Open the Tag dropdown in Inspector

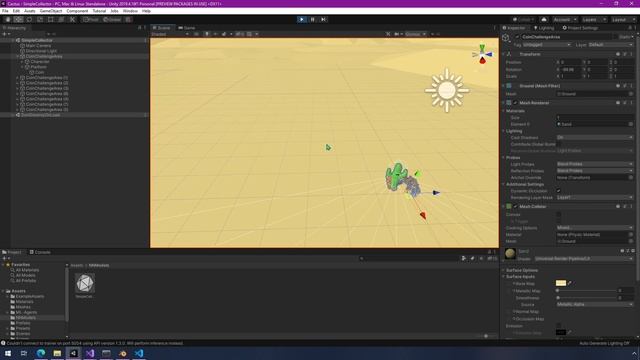[x=547, y=44]
